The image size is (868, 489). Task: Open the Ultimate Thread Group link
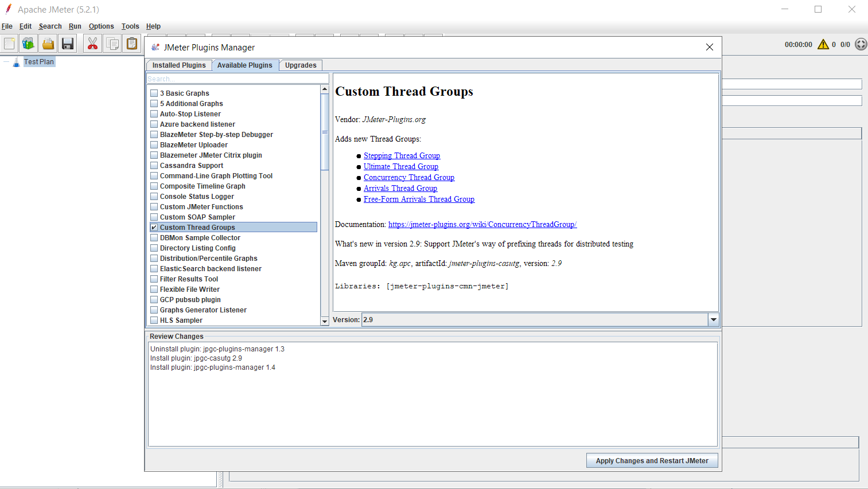[x=401, y=166]
